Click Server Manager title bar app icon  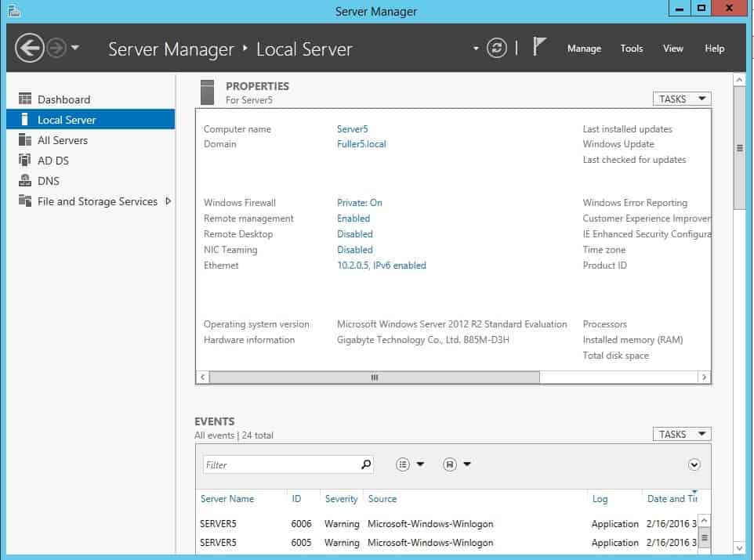pyautogui.click(x=13, y=11)
